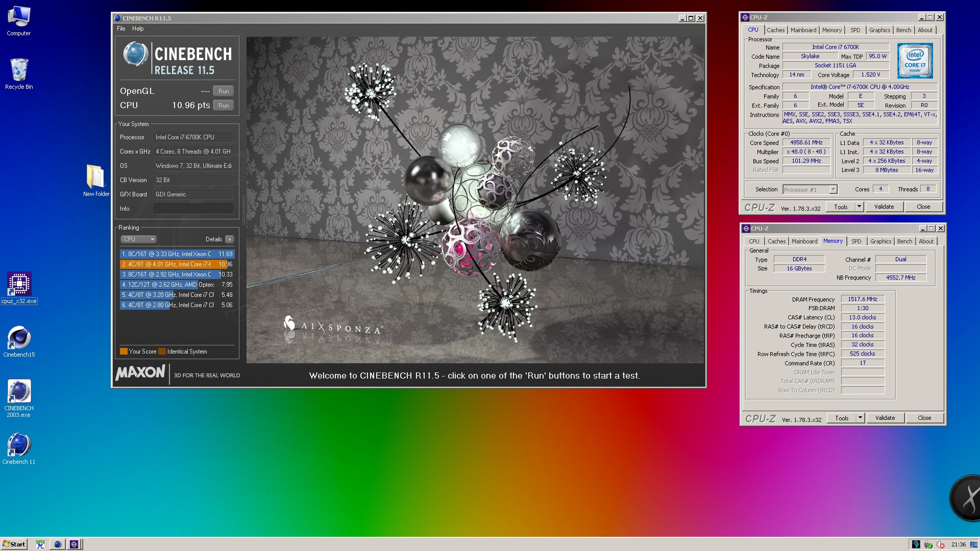The width and height of the screenshot is (980, 551).
Task: Click the Info input field
Action: [x=193, y=209]
